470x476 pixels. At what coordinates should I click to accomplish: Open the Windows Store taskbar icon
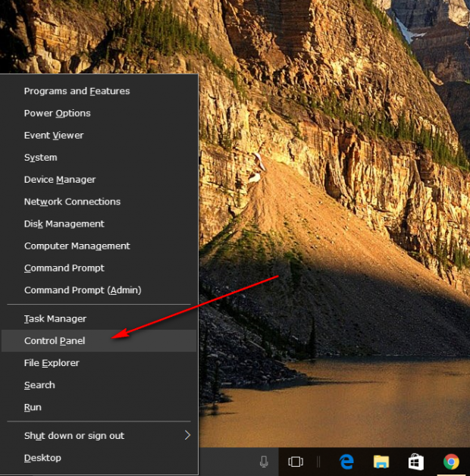416,461
